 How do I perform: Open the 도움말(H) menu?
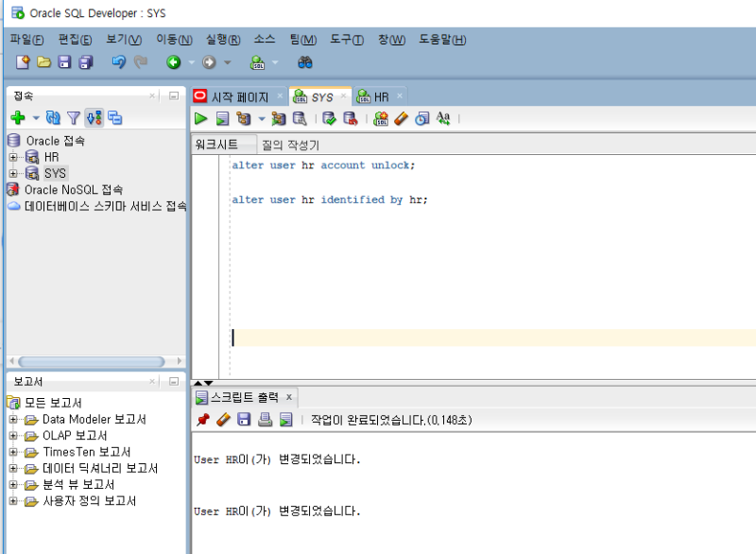[x=442, y=40]
